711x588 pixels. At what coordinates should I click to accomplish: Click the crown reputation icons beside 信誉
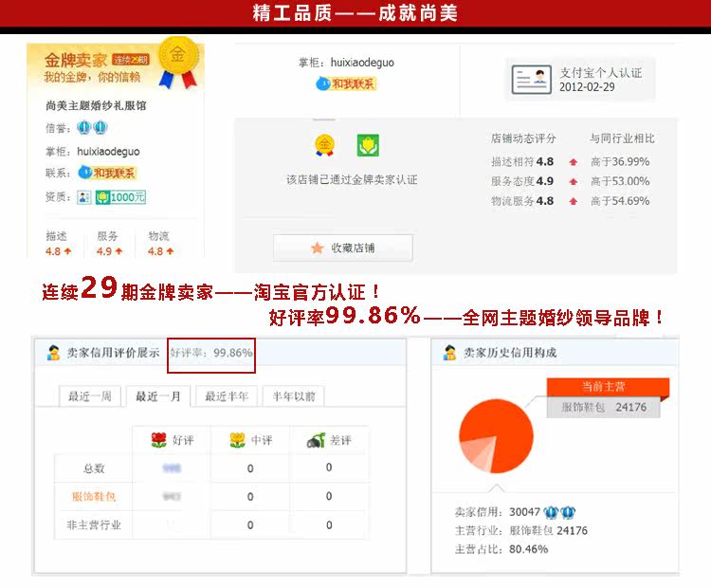93,128
